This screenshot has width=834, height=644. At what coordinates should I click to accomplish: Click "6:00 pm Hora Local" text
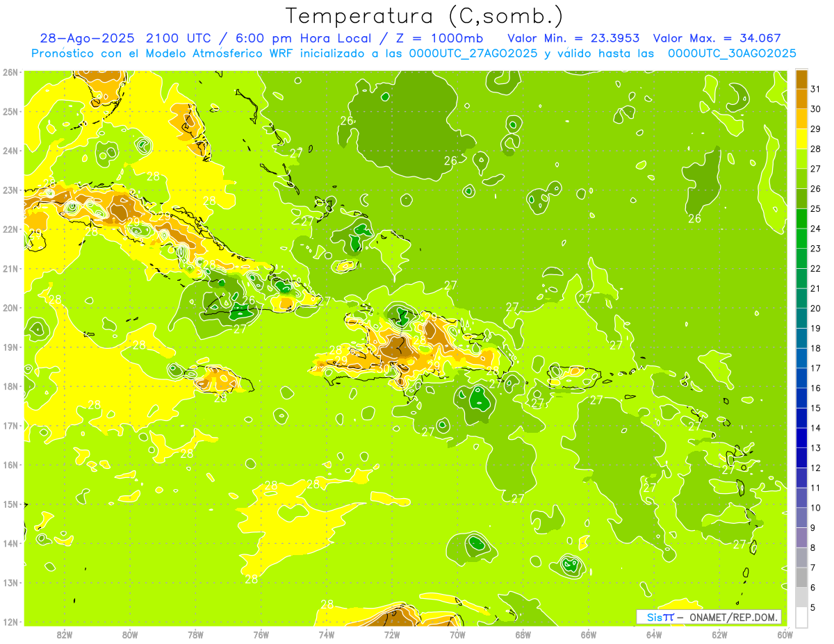[300, 38]
